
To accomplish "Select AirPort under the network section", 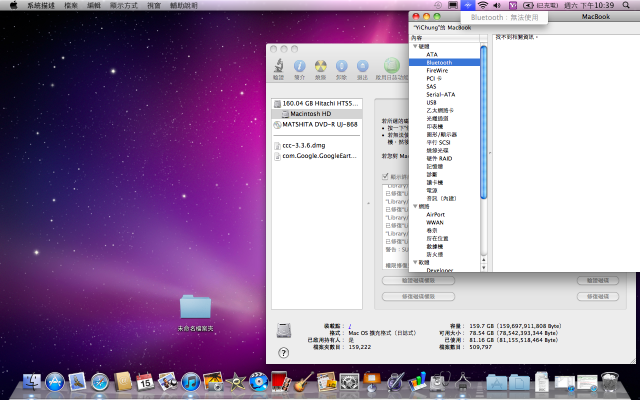I will point(436,214).
